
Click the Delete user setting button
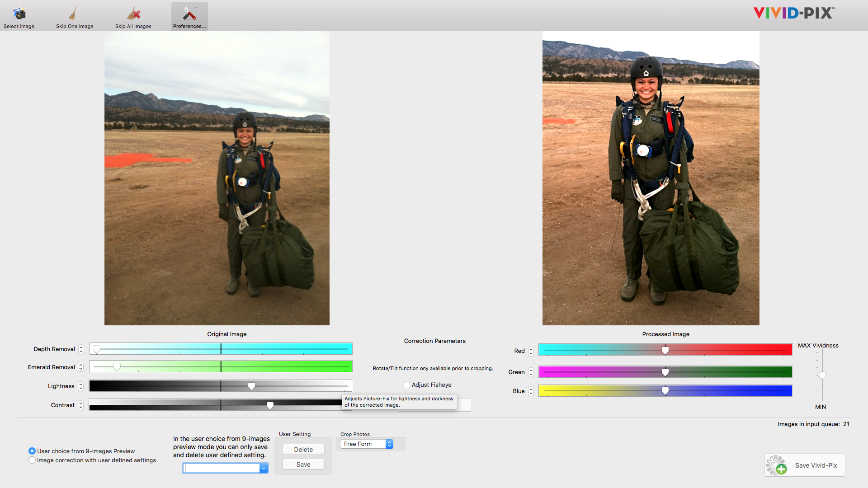303,450
